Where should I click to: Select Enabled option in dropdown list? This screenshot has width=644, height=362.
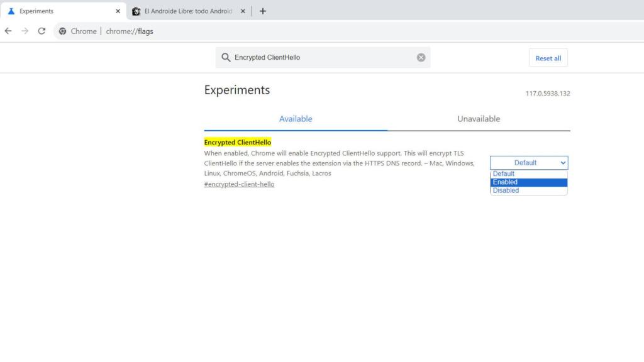(528, 182)
